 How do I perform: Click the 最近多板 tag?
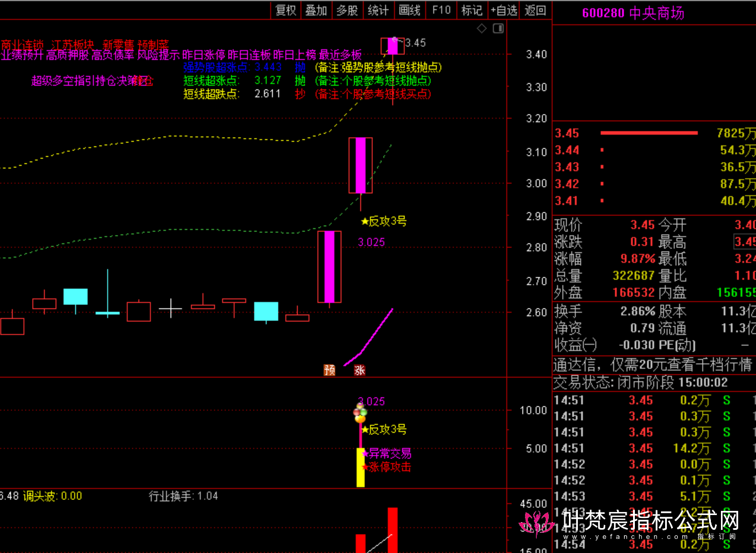pos(340,55)
